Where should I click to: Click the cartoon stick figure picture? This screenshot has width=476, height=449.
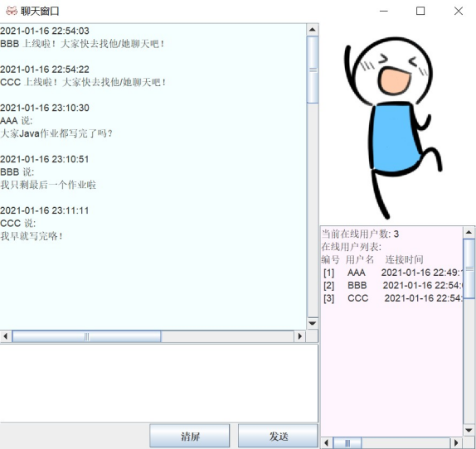(393, 128)
